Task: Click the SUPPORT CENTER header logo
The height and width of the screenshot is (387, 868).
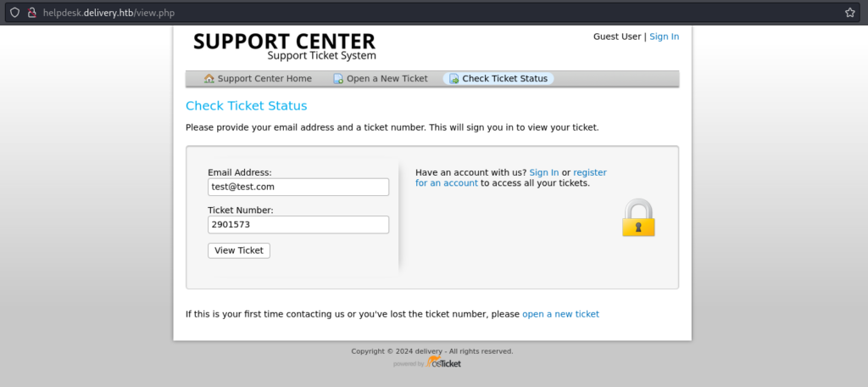Action: pos(284,45)
